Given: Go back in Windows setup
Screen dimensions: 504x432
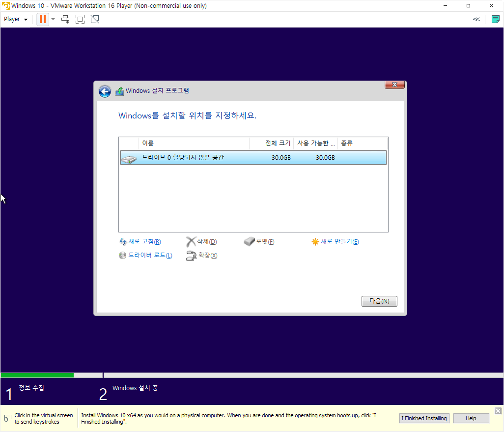Looking at the screenshot, I should (x=105, y=91).
